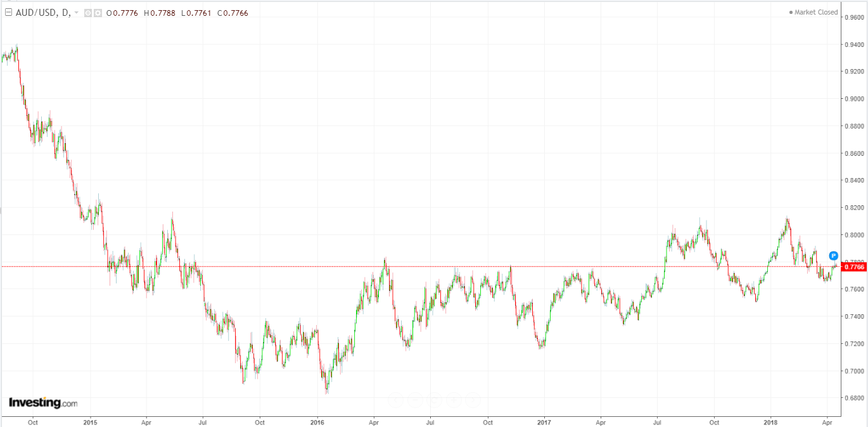This screenshot has width=868, height=427.
Task: Click 0.8600 on the price axis
Action: (x=853, y=153)
